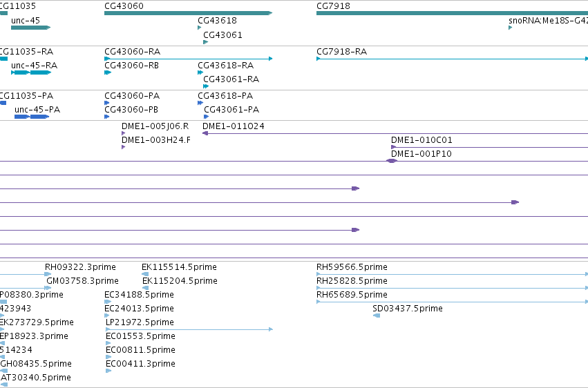Click the DME1-011O24 clone line
Image resolution: width=588 pixels, height=388 pixels.
point(395,133)
